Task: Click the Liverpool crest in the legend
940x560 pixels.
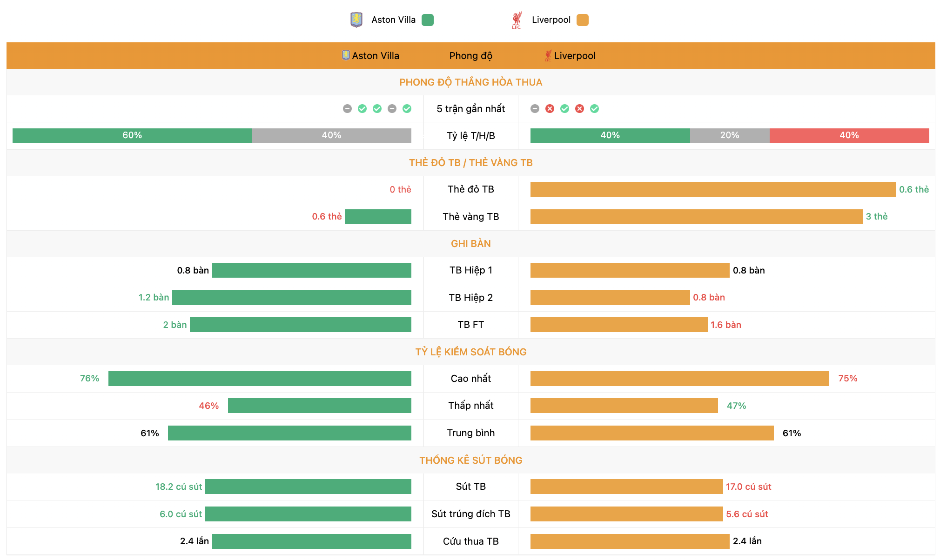Action: tap(517, 20)
